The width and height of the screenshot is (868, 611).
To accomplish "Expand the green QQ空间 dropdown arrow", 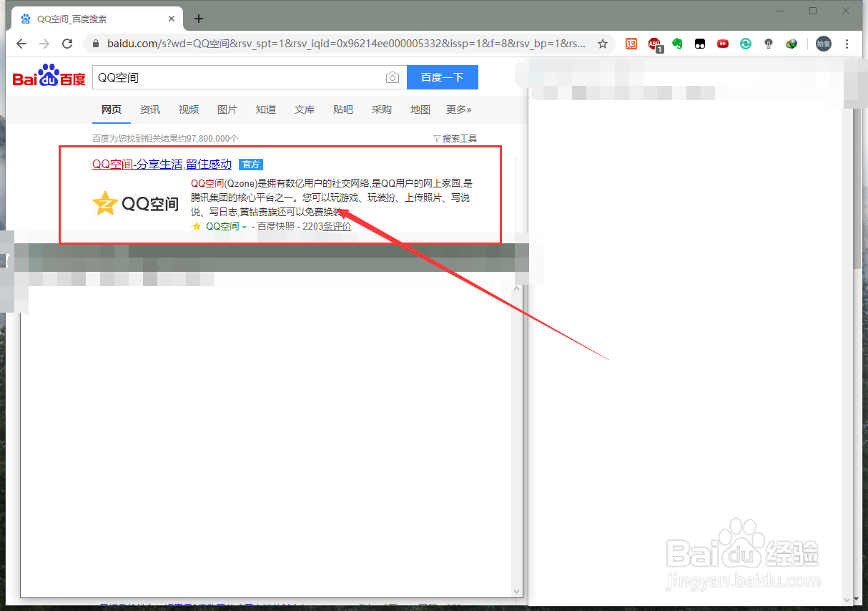I will click(244, 227).
